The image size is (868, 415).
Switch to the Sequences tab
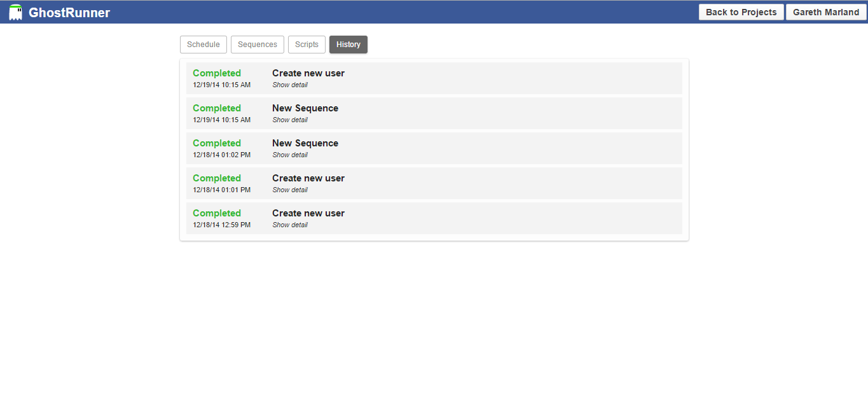coord(257,44)
